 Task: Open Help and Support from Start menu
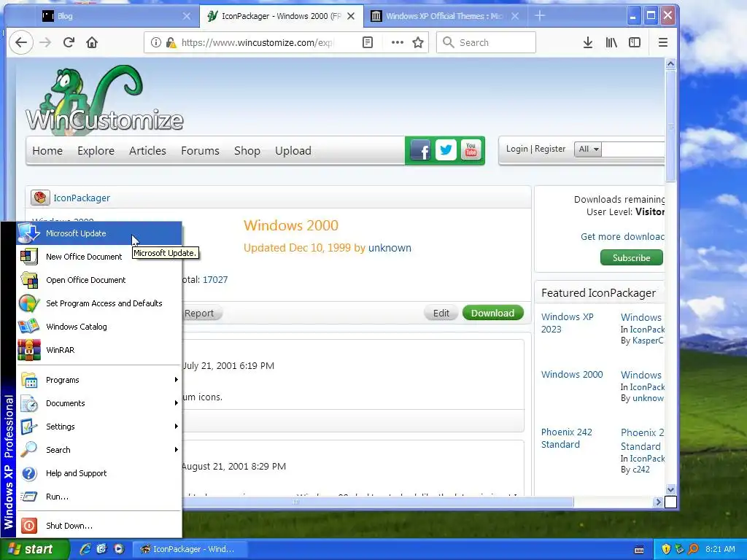[x=99, y=473]
